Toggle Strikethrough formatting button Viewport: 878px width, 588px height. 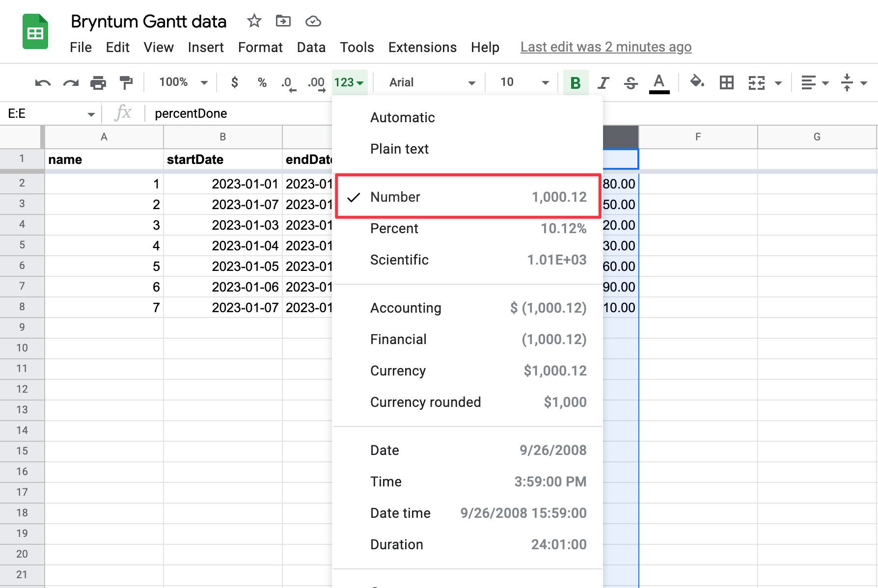(x=631, y=82)
